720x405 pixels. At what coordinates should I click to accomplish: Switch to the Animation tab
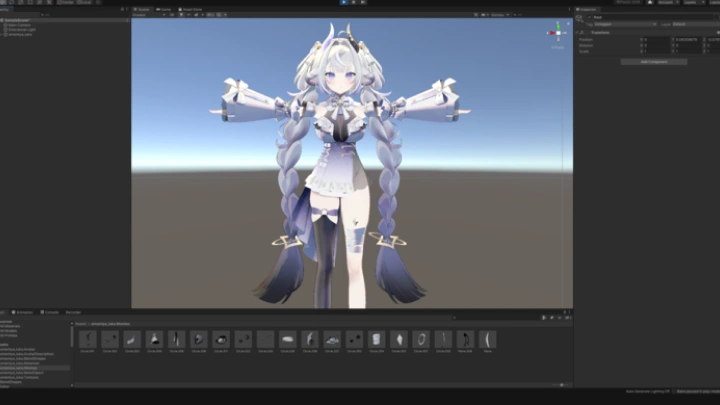(x=22, y=312)
